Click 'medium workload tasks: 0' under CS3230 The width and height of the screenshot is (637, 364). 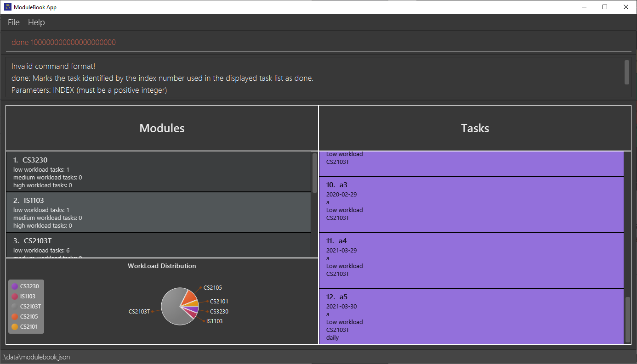(48, 178)
